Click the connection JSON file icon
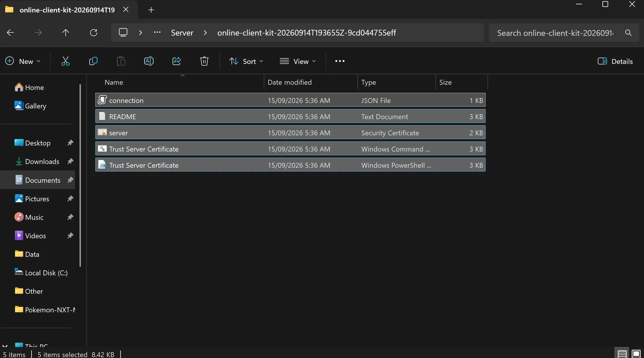644x358 pixels. click(102, 100)
